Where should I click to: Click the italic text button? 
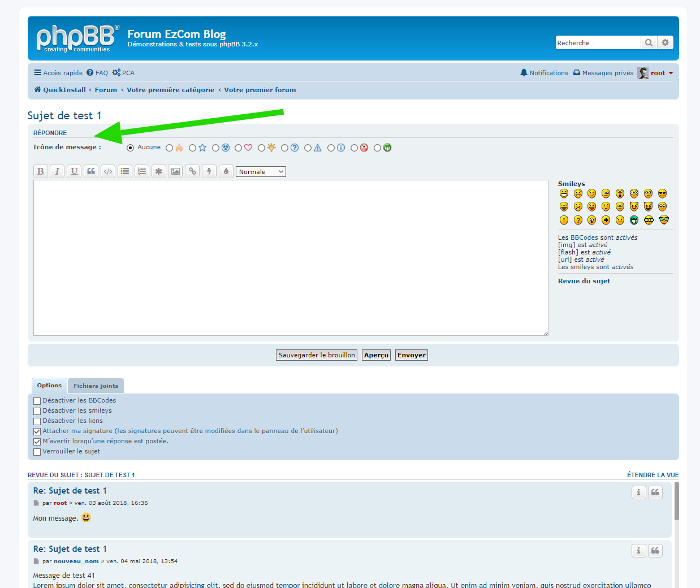[x=57, y=171]
